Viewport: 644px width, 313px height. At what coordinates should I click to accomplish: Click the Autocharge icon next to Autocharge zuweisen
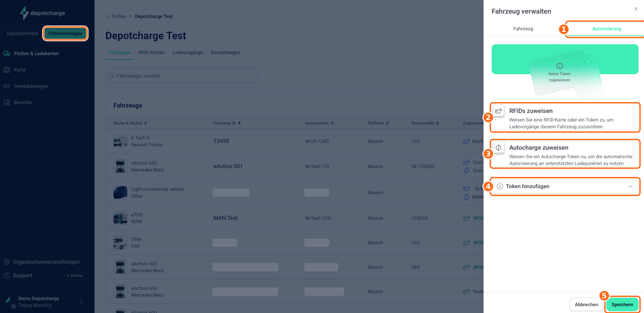498,148
